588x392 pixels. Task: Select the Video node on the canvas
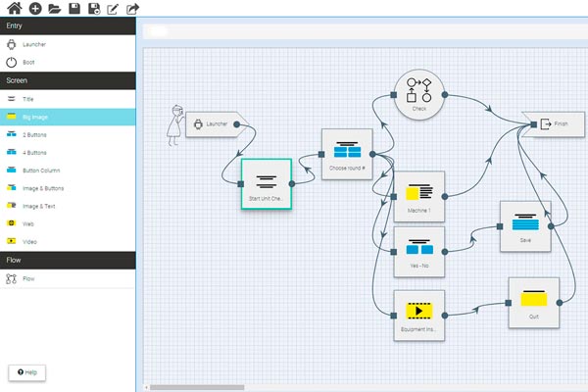tap(419, 316)
